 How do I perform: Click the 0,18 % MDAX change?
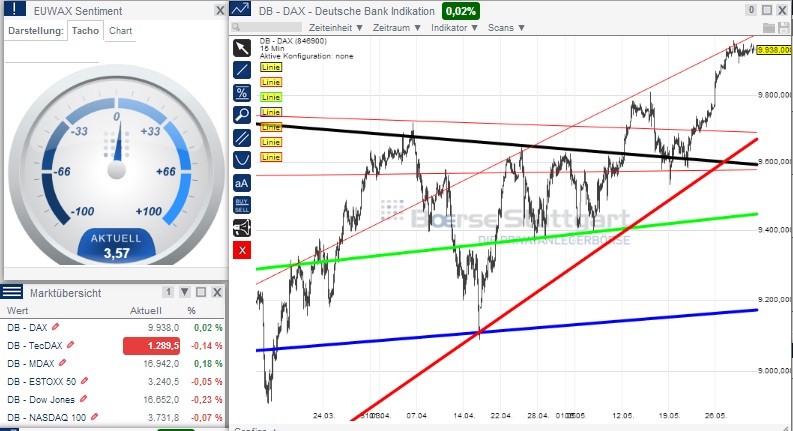pos(208,364)
